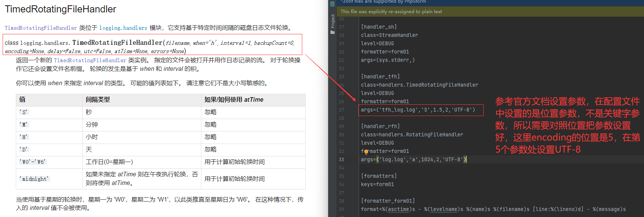The width and height of the screenshot is (644, 217).
Task: Click the args=(sys.stderr,) line
Action: pyautogui.click(x=388, y=60)
